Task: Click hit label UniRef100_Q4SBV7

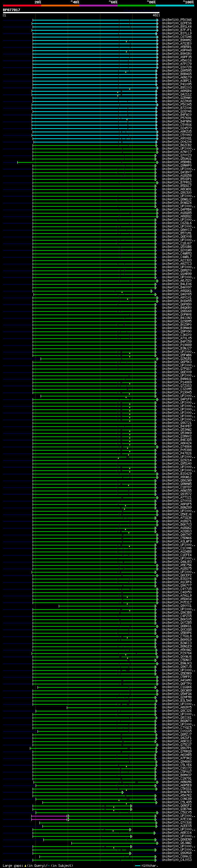Action: click(177, 172)
